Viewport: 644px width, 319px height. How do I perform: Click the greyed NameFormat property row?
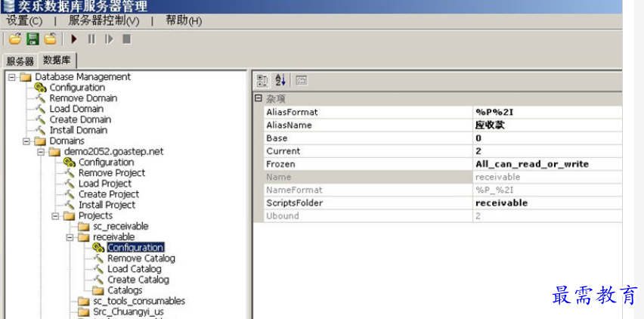443,190
